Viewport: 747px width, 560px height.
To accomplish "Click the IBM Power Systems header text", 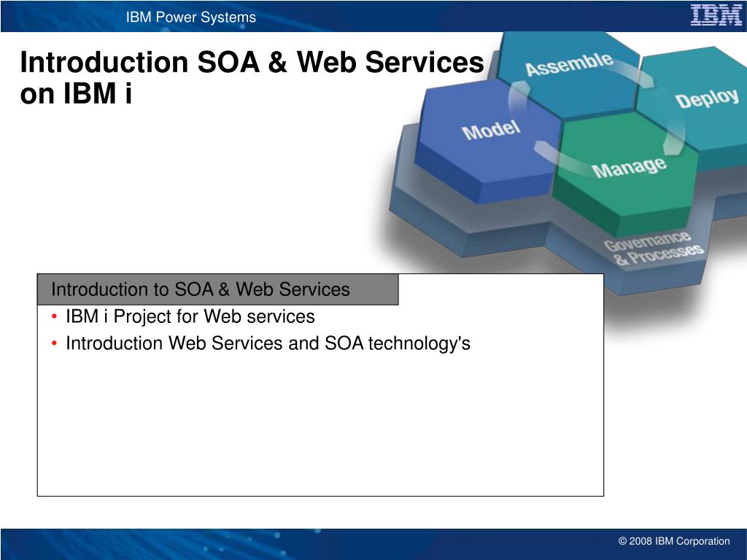I will pyautogui.click(x=191, y=17).
